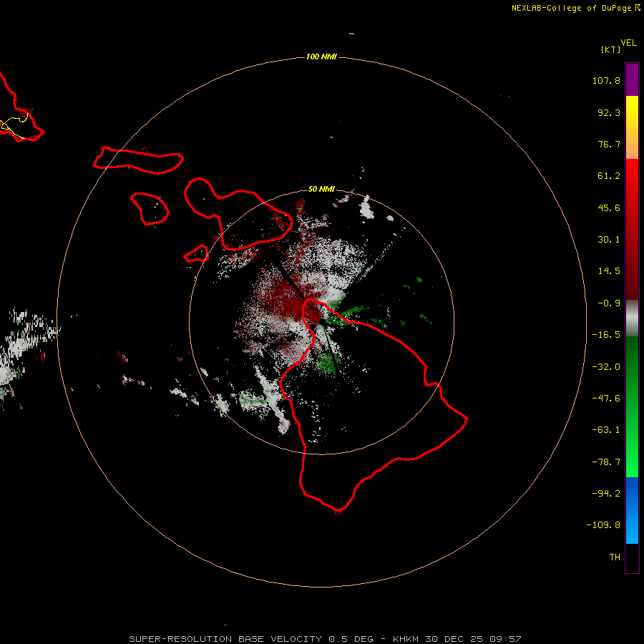Click the VEL legend title
Image resolution: width=644 pixels, height=644 pixels.
(628, 43)
